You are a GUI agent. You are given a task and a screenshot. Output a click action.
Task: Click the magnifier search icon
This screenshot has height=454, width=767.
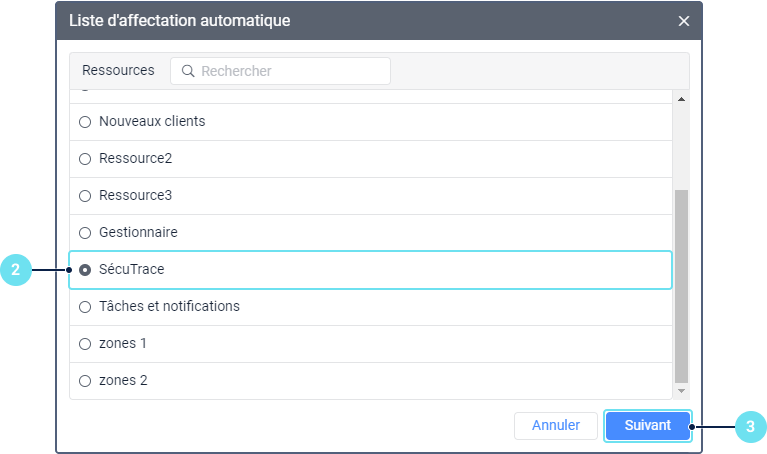[187, 71]
